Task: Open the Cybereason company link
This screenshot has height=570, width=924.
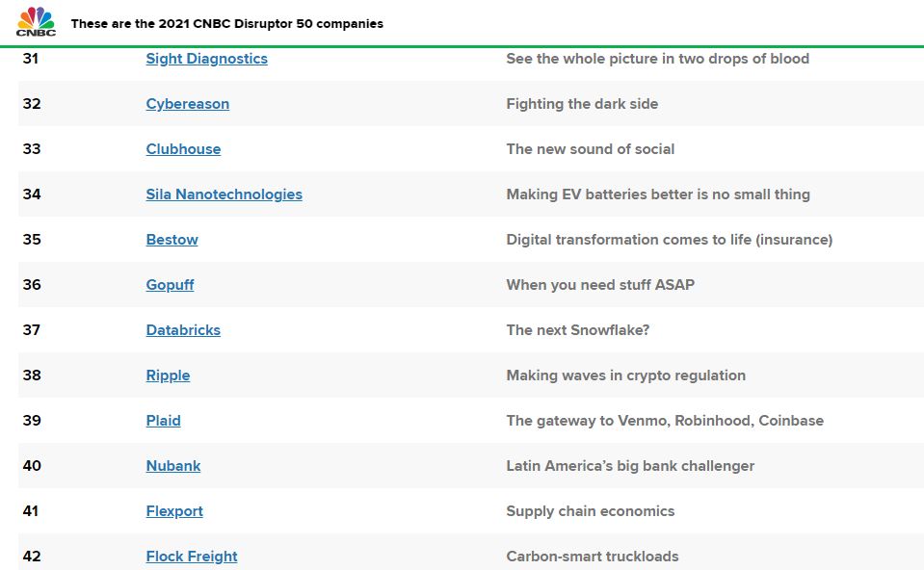Action: coord(187,104)
